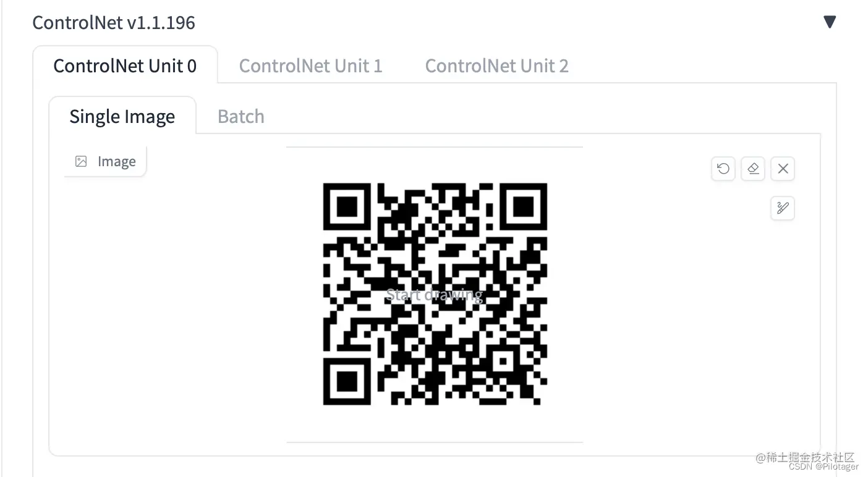Screen dimensions: 868x477
Task: Choose the Single Image tab
Action: pyautogui.click(x=122, y=116)
